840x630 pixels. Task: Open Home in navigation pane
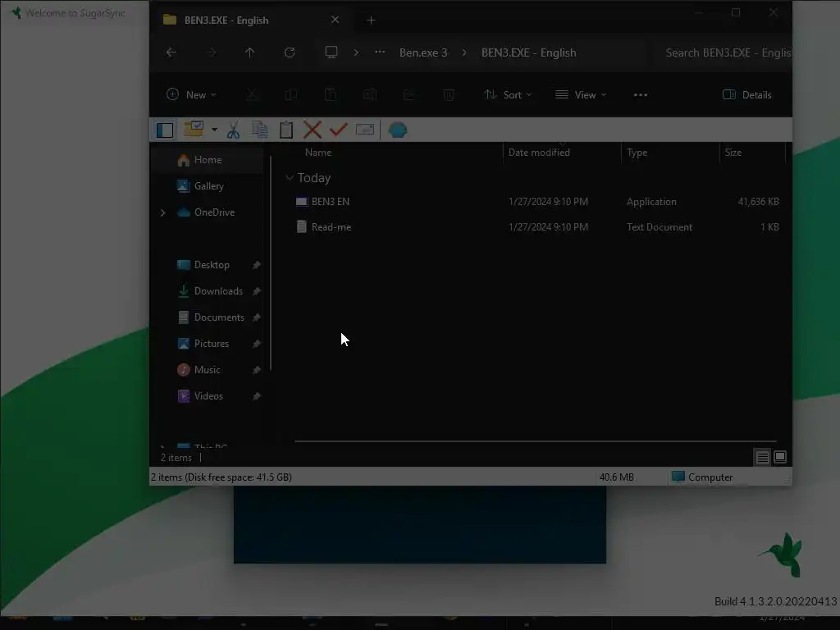[x=208, y=160]
